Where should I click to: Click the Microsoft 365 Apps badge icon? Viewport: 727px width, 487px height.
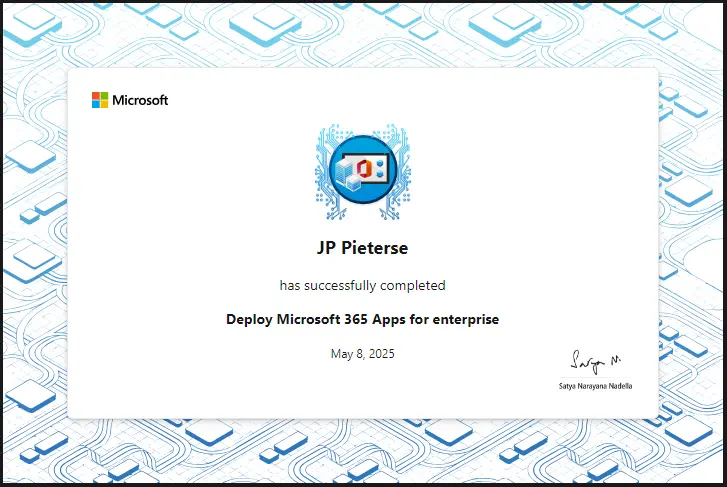coord(363,171)
